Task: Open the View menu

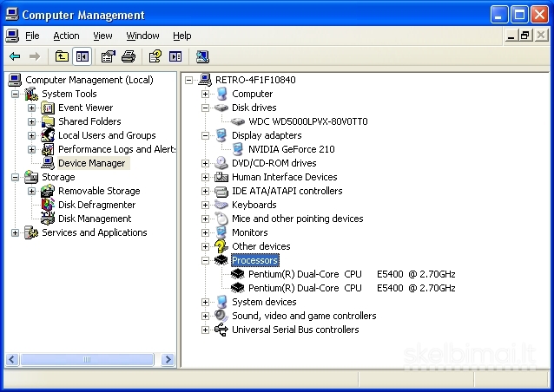Action: 102,36
